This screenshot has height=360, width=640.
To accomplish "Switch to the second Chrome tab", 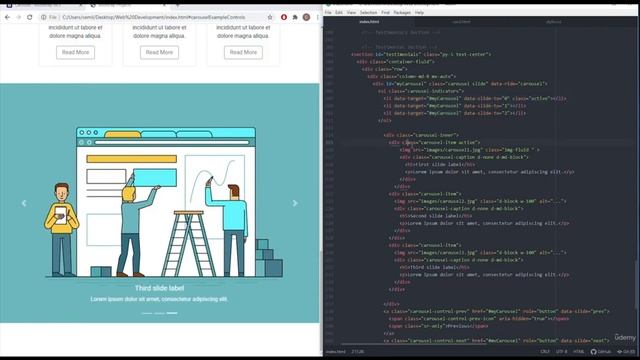I will [129, 6].
